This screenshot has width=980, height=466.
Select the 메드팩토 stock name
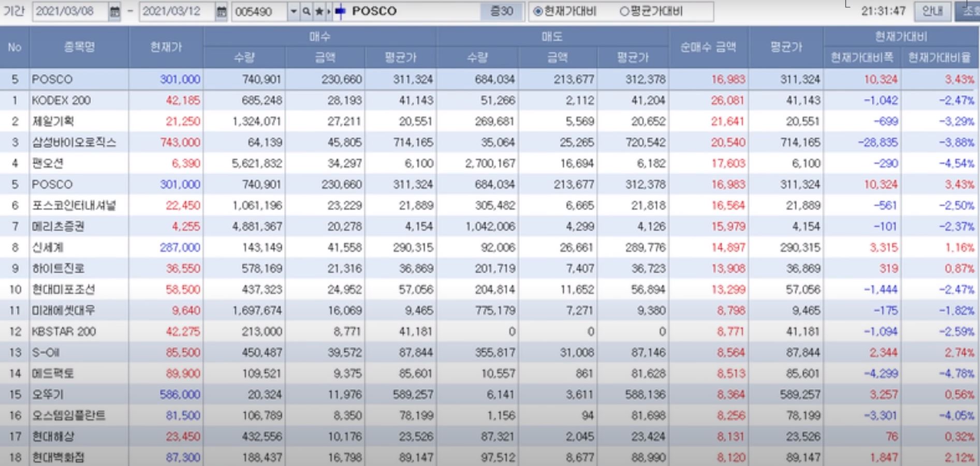coord(53,373)
